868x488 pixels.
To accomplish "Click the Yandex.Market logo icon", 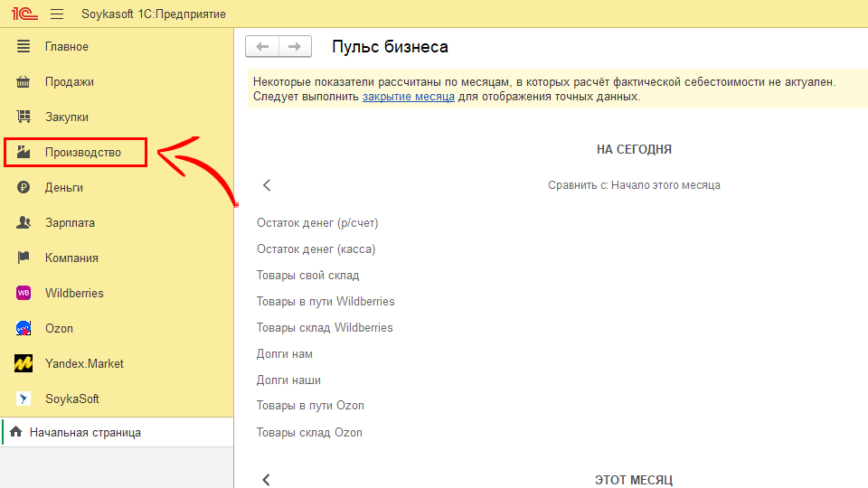I will (x=24, y=363).
